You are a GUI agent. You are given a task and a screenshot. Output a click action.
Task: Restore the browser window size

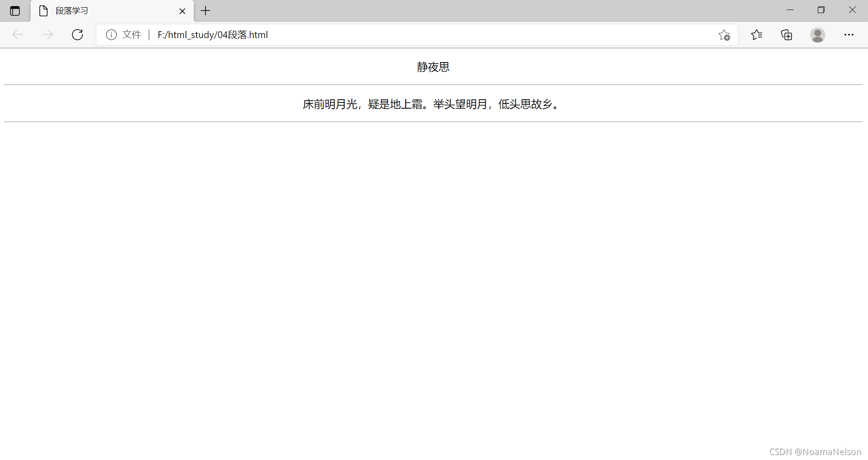pyautogui.click(x=821, y=10)
